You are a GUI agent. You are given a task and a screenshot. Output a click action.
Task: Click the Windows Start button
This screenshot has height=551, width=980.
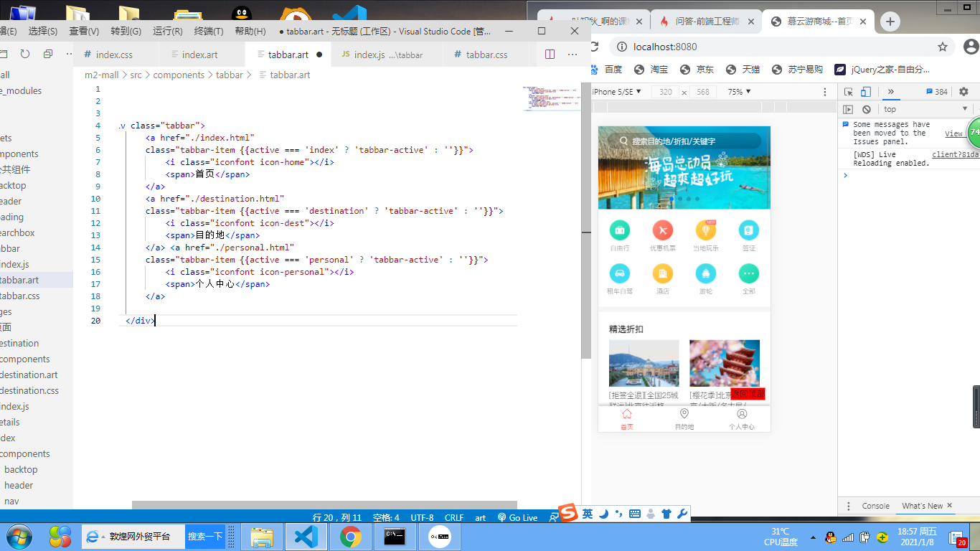point(19,536)
